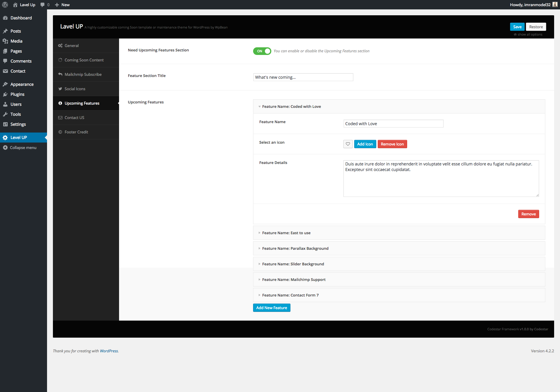Click the Pages icon in sidebar

click(x=5, y=51)
